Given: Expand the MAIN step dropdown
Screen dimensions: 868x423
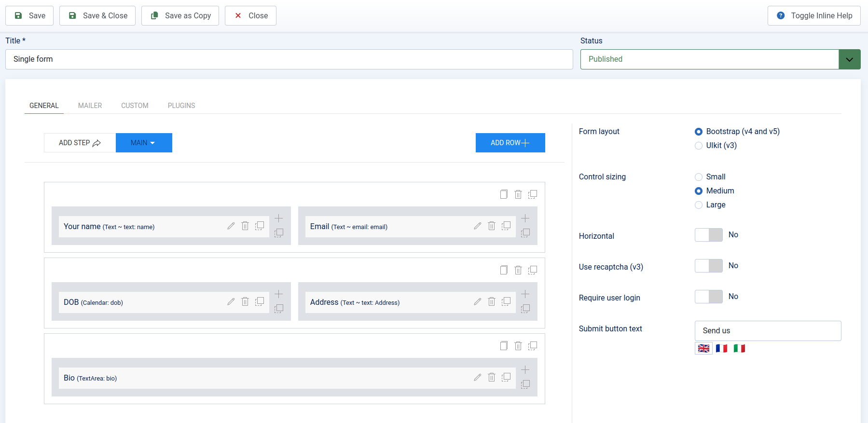Looking at the screenshot, I should (144, 143).
